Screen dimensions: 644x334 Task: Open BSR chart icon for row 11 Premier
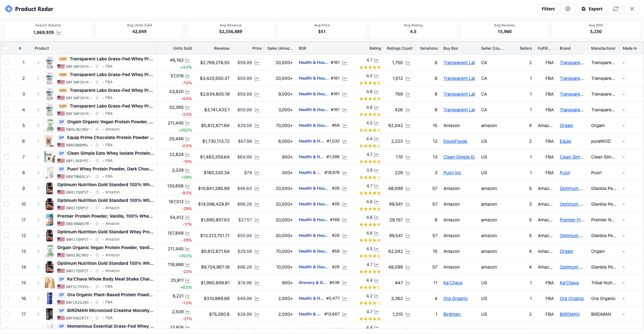(x=345, y=220)
